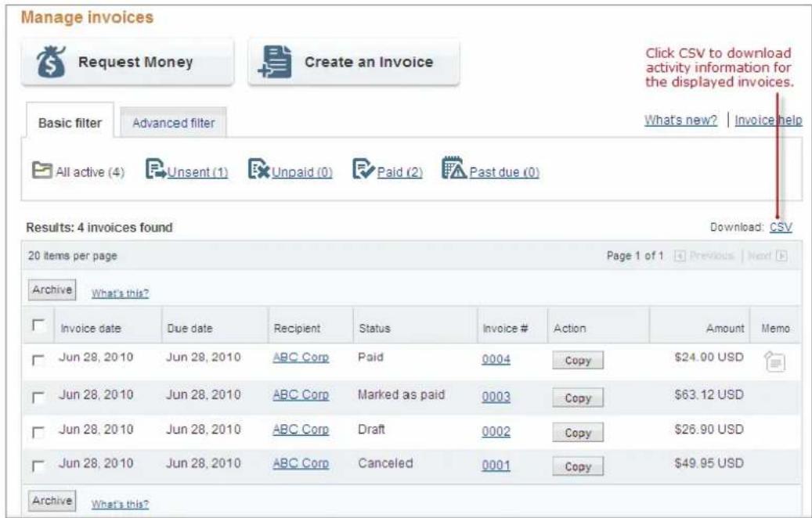Click the Invoice date column header

(x=91, y=329)
